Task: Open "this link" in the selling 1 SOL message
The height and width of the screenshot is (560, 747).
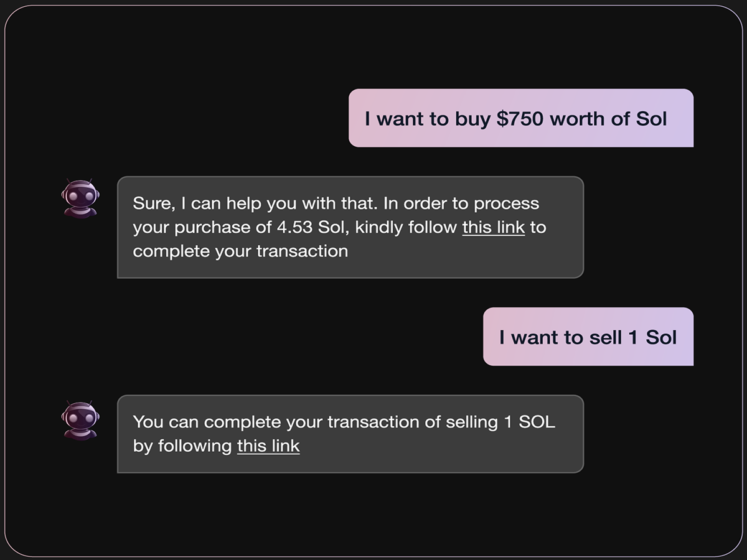Action: click(x=268, y=446)
